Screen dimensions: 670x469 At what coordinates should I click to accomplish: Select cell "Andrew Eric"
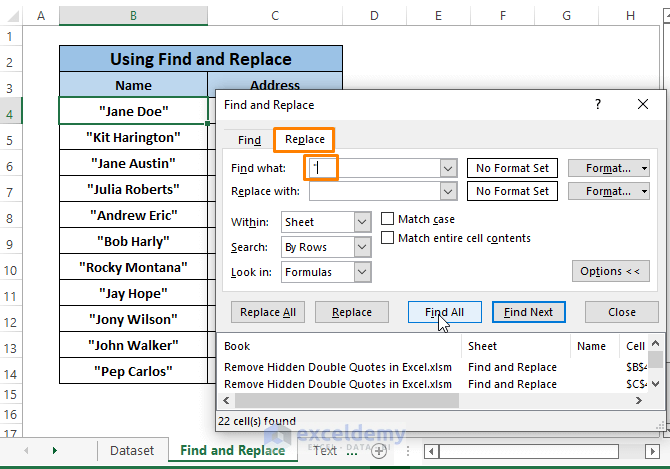click(x=133, y=216)
